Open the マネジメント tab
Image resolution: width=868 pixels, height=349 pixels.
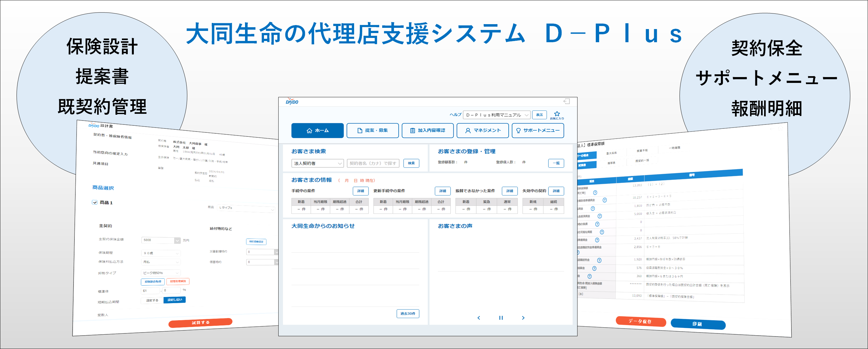pos(482,131)
